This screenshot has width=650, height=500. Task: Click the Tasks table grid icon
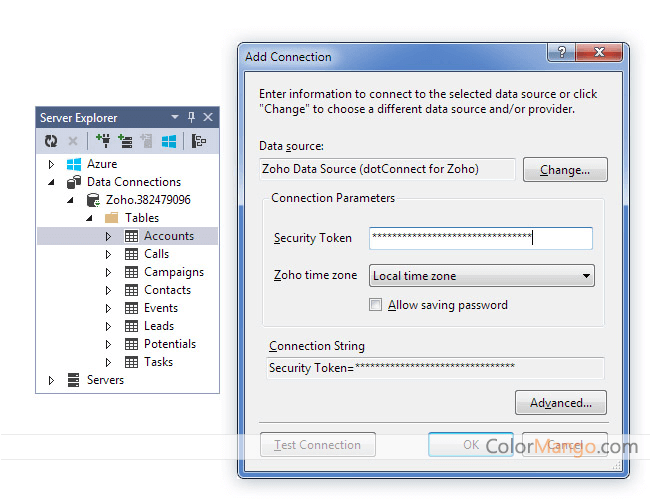tap(131, 362)
